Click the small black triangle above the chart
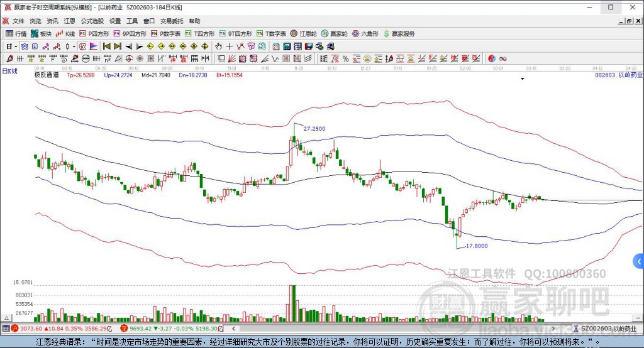Image resolution: width=644 pixels, height=348 pixels. point(523,79)
